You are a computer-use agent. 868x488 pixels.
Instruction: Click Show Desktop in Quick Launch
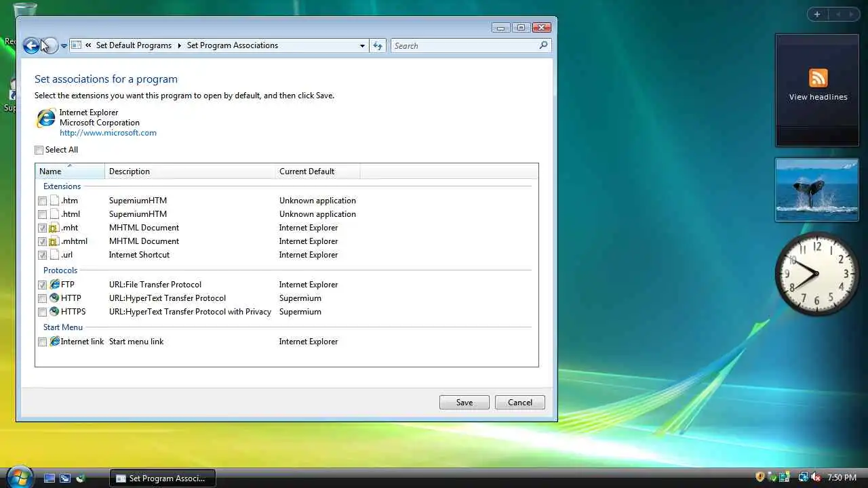[x=50, y=478]
